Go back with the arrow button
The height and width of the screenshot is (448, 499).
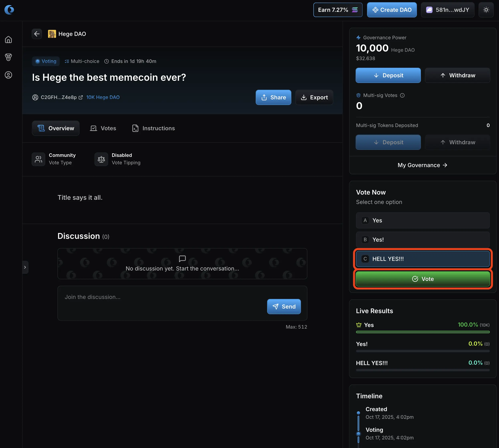(x=37, y=34)
